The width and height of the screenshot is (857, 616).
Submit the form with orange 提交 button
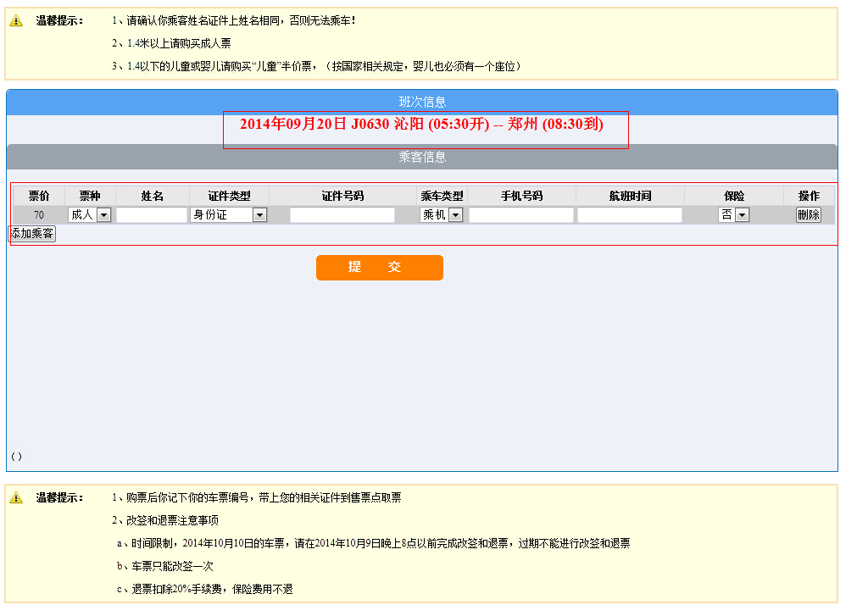[380, 268]
